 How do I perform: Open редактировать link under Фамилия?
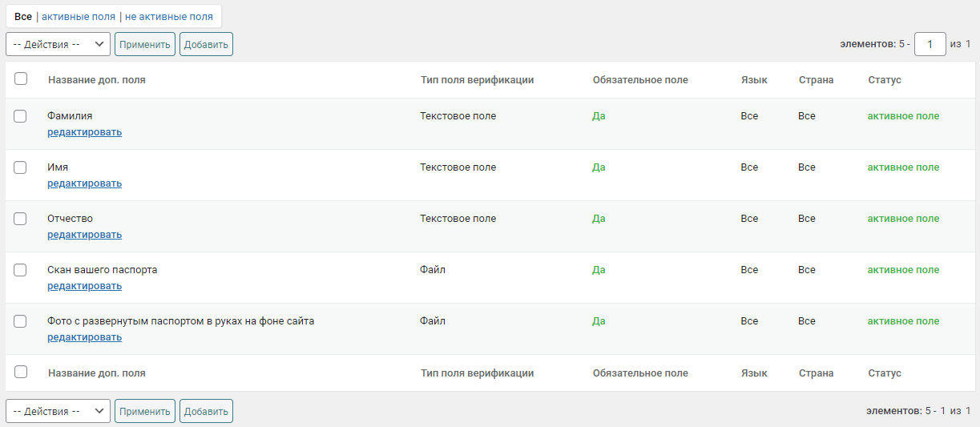pyautogui.click(x=84, y=132)
